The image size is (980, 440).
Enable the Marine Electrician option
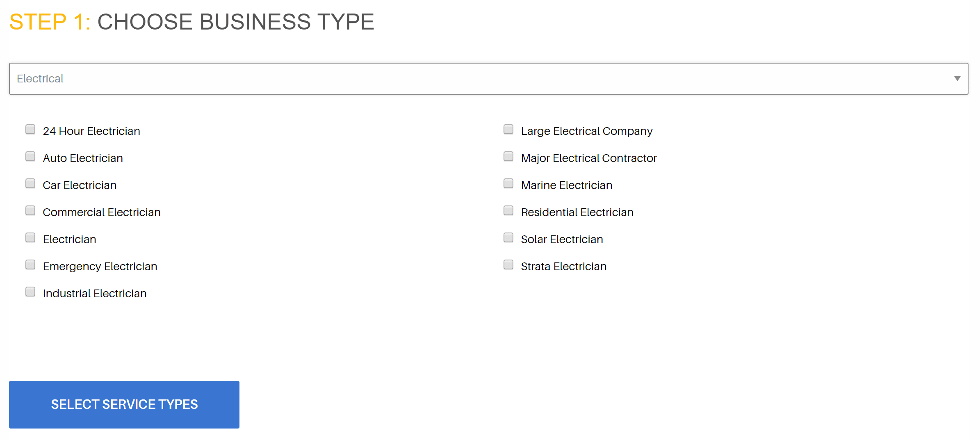pyautogui.click(x=508, y=184)
